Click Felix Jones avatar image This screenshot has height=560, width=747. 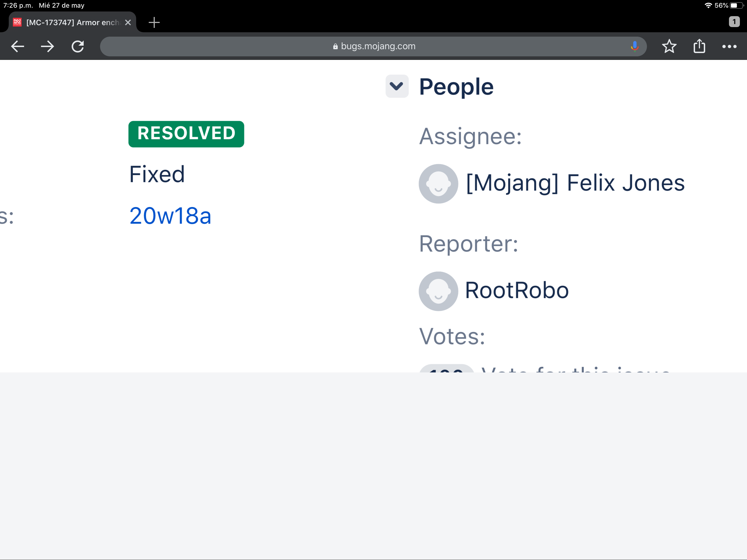click(438, 184)
